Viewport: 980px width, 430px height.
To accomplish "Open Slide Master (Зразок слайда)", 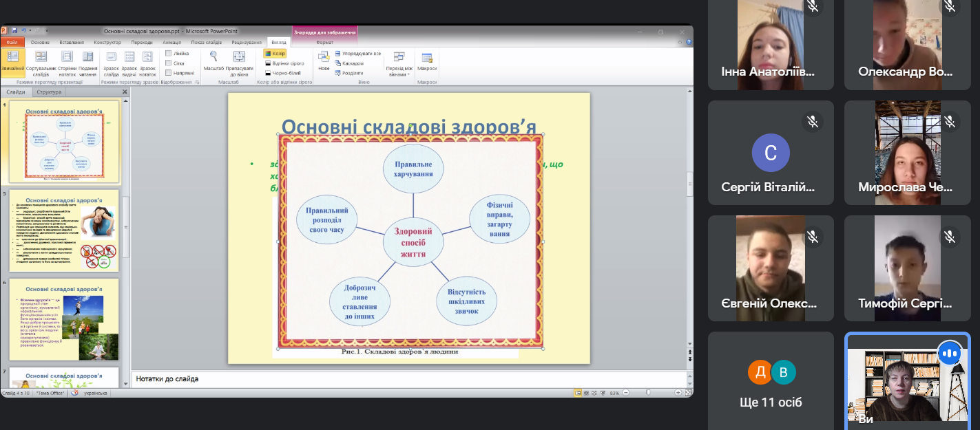I will pyautogui.click(x=111, y=60).
